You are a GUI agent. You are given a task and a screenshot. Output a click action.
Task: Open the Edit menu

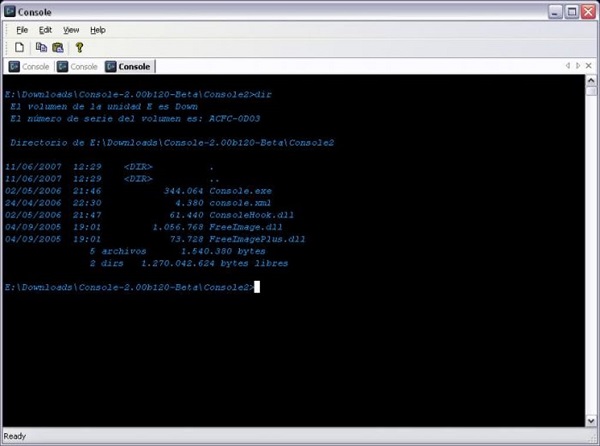point(45,30)
